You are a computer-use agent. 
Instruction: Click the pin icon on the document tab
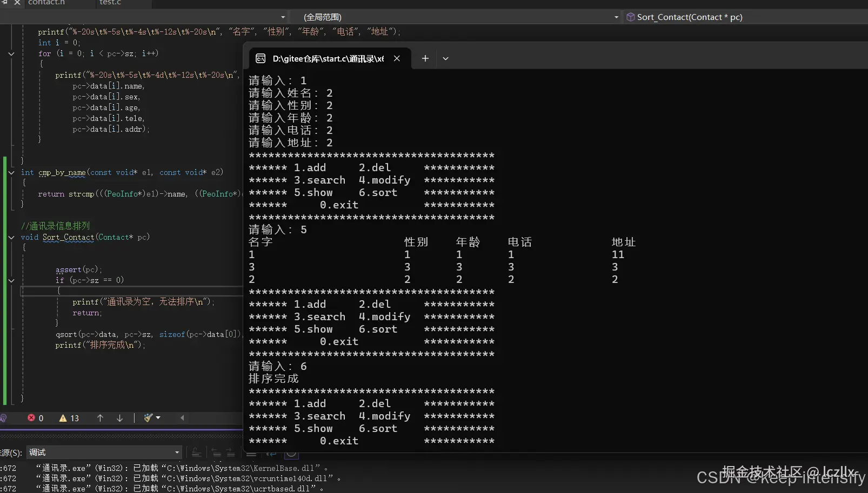[x=5, y=3]
